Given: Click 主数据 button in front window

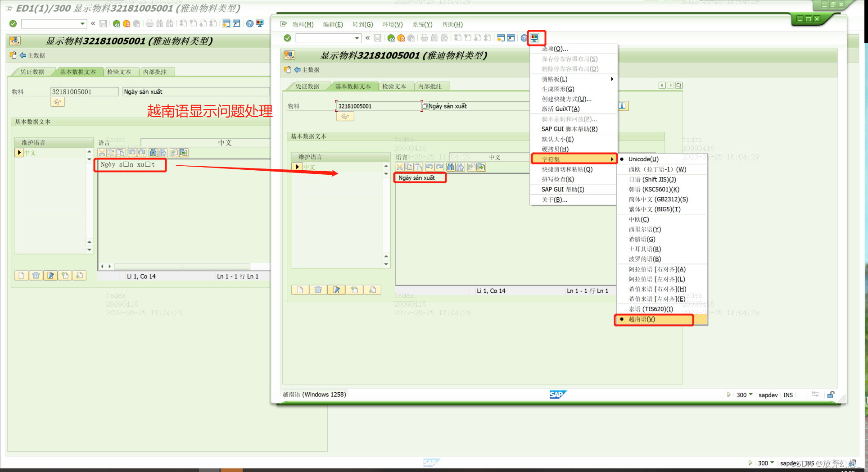Looking at the screenshot, I should click(x=307, y=70).
